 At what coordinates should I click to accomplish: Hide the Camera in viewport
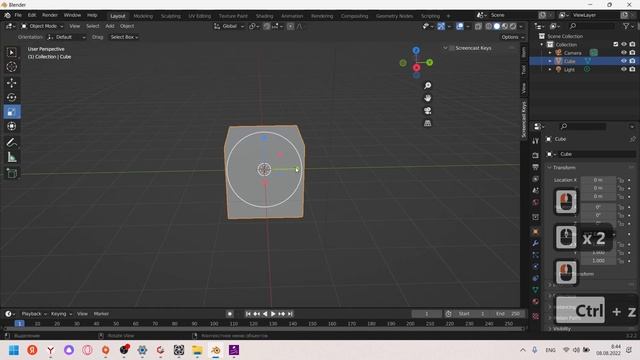624,53
